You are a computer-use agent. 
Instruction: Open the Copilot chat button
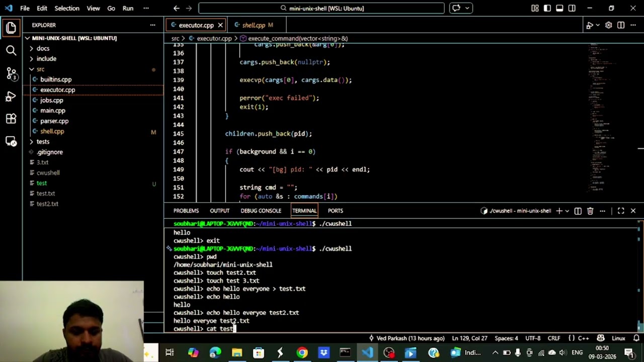456,8
